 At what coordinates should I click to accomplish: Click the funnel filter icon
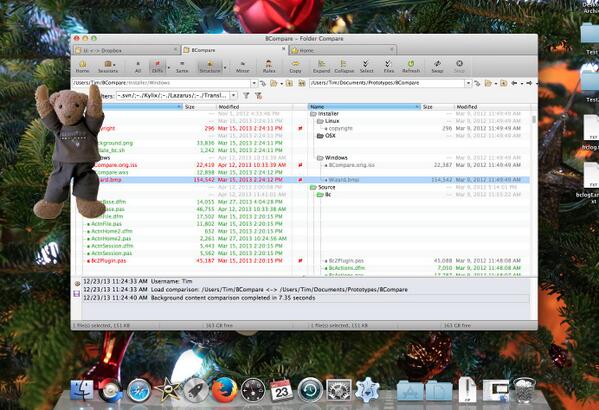point(246,96)
